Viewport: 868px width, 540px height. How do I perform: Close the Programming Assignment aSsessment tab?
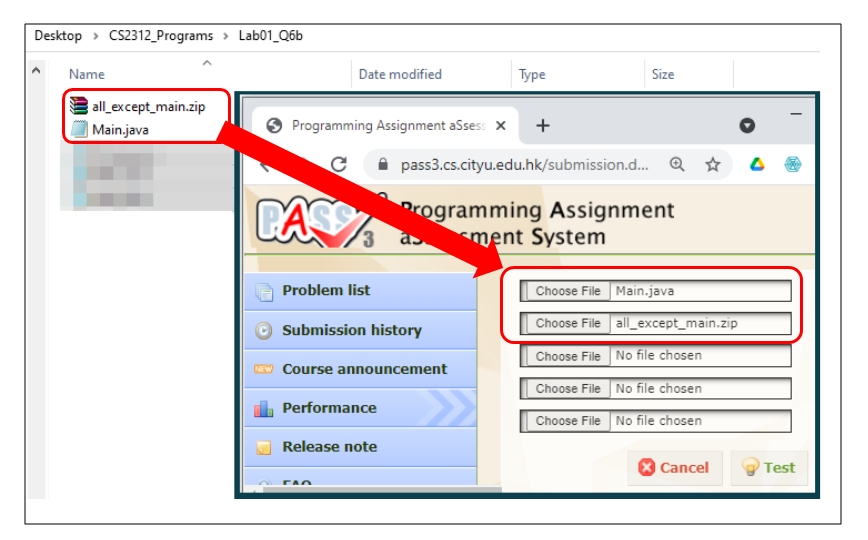pyautogui.click(x=501, y=126)
